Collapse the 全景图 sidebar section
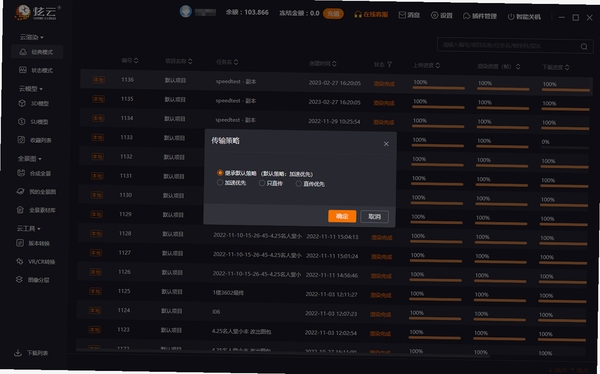The height and width of the screenshot is (374, 600). [29, 158]
